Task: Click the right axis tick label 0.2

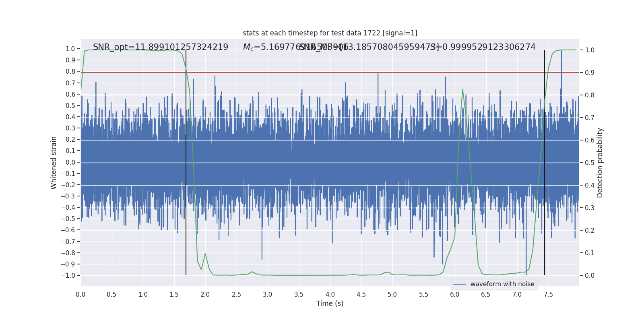Action: pos(590,231)
